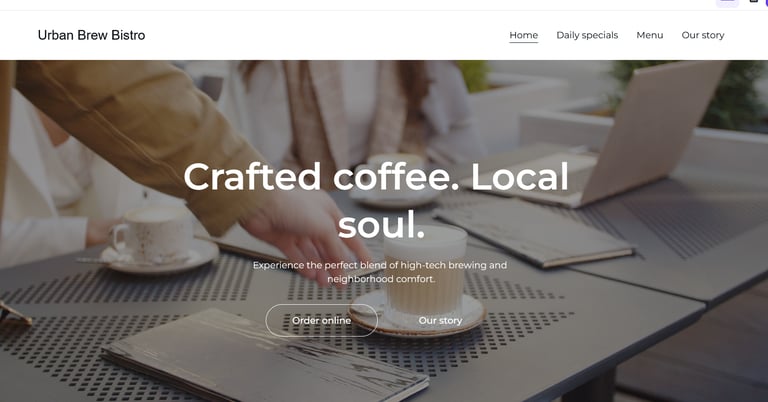This screenshot has height=402, width=768.
Task: Click the underline beneath the Home link
Action: [x=523, y=43]
